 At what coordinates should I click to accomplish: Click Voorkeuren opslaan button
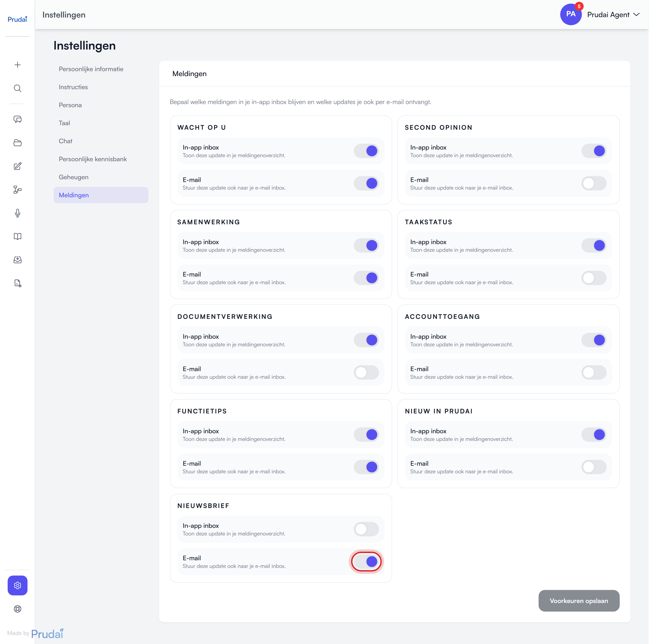(x=579, y=601)
